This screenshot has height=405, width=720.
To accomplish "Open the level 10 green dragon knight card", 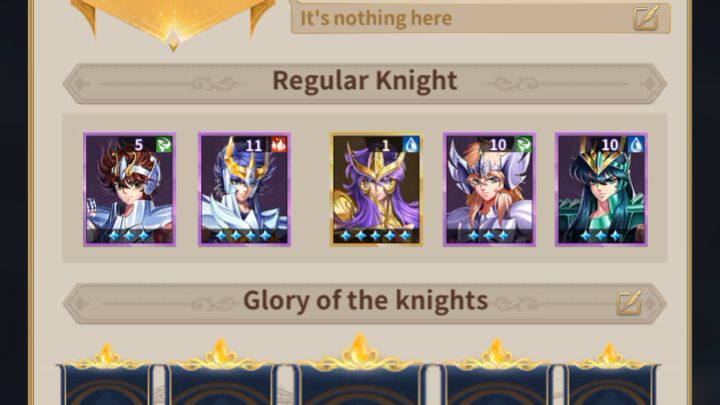I will pyautogui.click(x=601, y=189).
